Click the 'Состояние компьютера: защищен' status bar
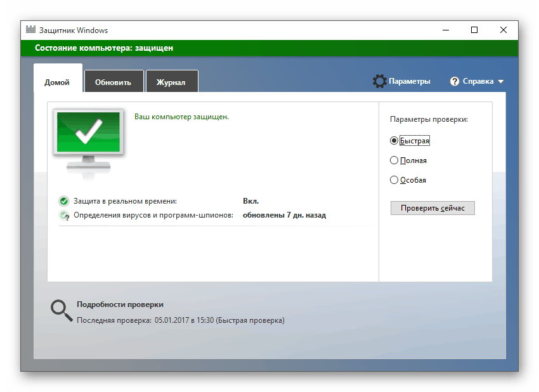 [x=269, y=48]
